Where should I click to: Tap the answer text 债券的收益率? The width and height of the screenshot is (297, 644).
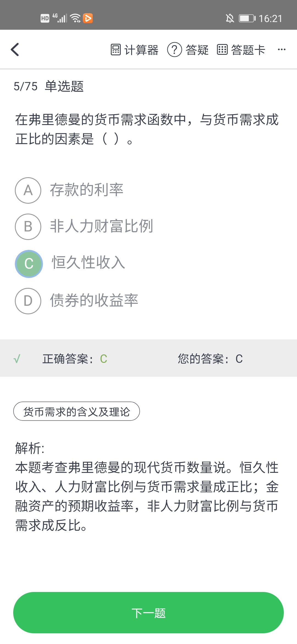tap(94, 300)
